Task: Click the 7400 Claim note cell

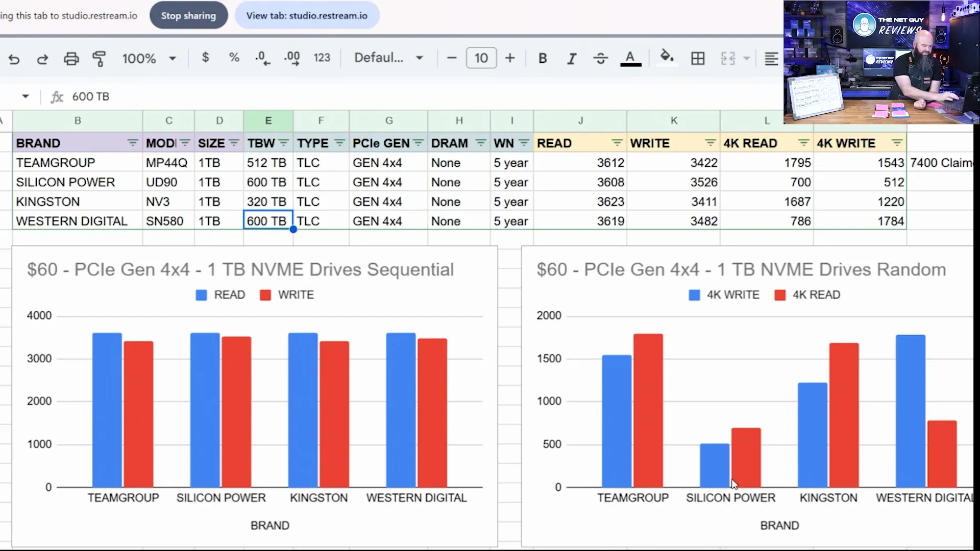Action: (941, 163)
